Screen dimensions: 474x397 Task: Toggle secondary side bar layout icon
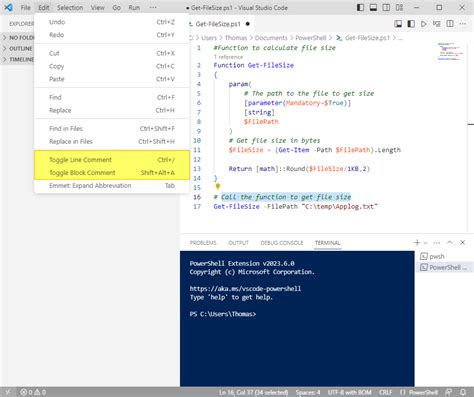click(x=386, y=7)
